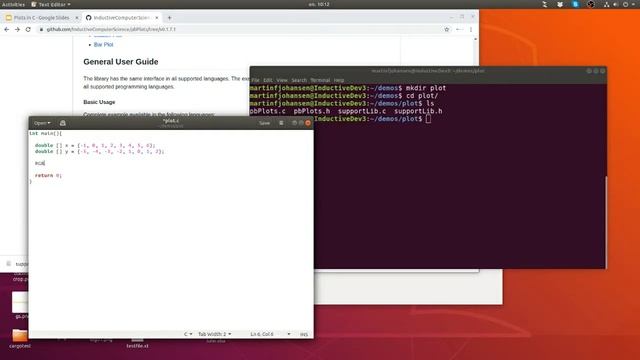640x360 pixels.
Task: Switch to the InductiveComputerScience GitHub tab
Action: point(121,18)
